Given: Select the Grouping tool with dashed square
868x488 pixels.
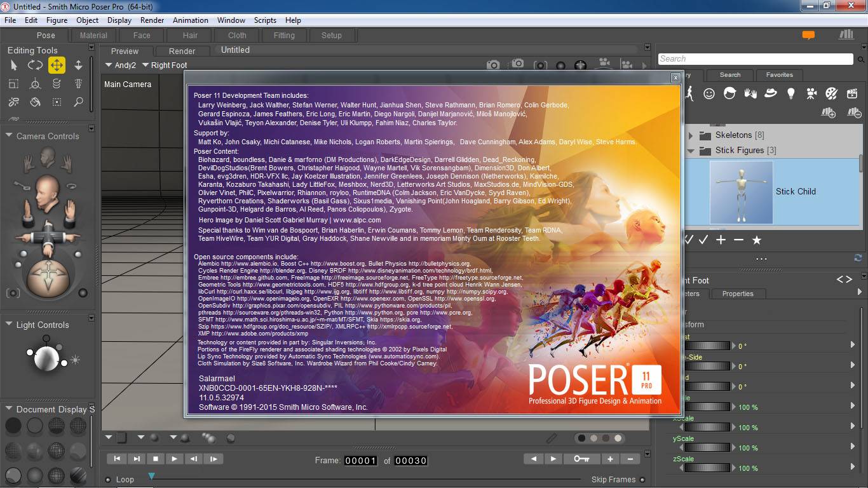Looking at the screenshot, I should coord(57,102).
